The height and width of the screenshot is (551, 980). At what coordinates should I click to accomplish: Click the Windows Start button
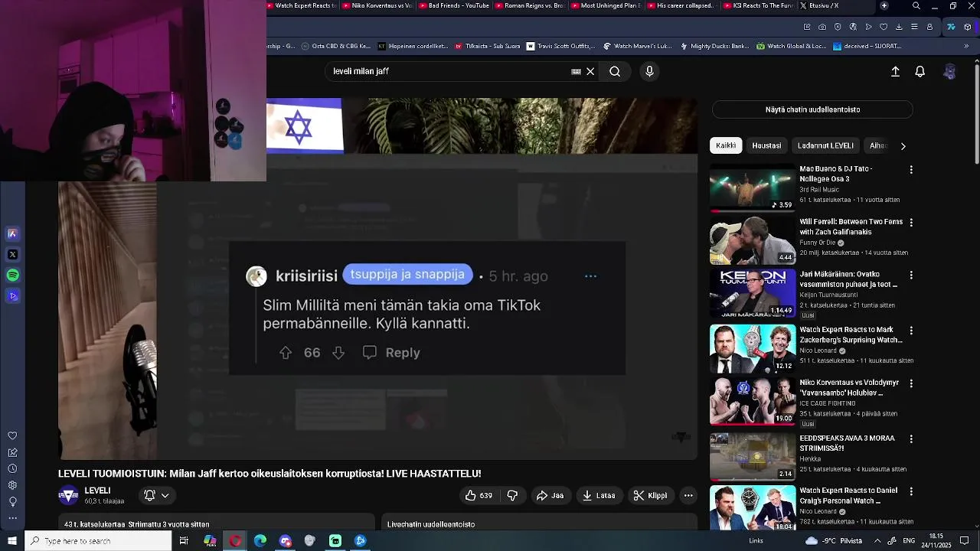tap(12, 540)
